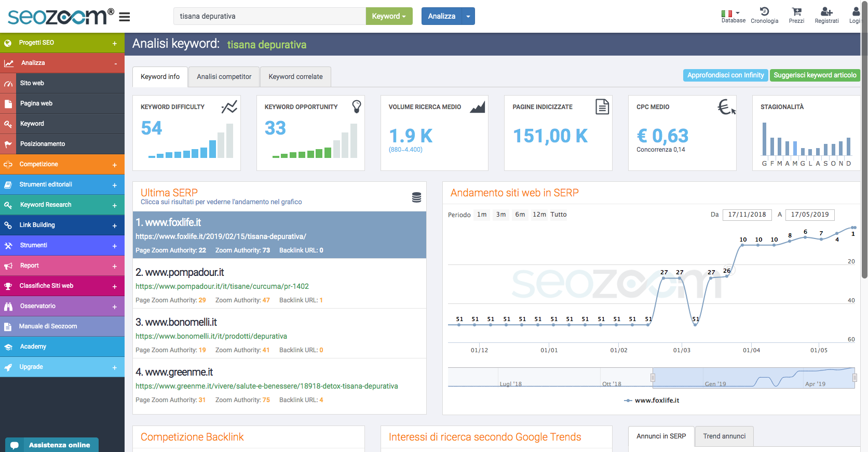Image resolution: width=868 pixels, height=452 pixels.
Task: Click the search field containing tisana depurativa
Action: click(x=269, y=16)
